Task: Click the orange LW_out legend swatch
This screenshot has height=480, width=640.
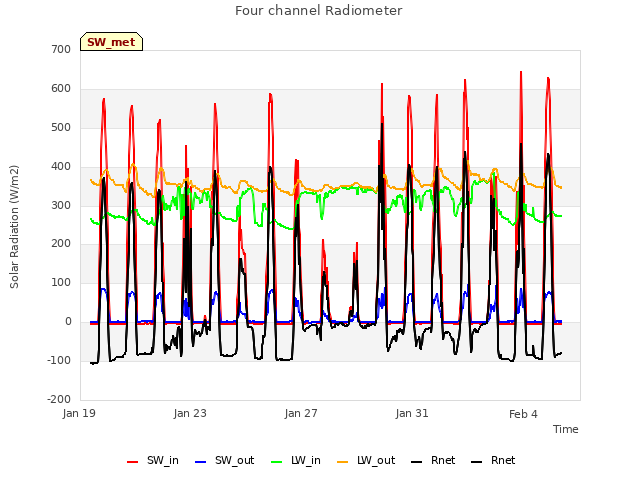Action: tap(343, 462)
